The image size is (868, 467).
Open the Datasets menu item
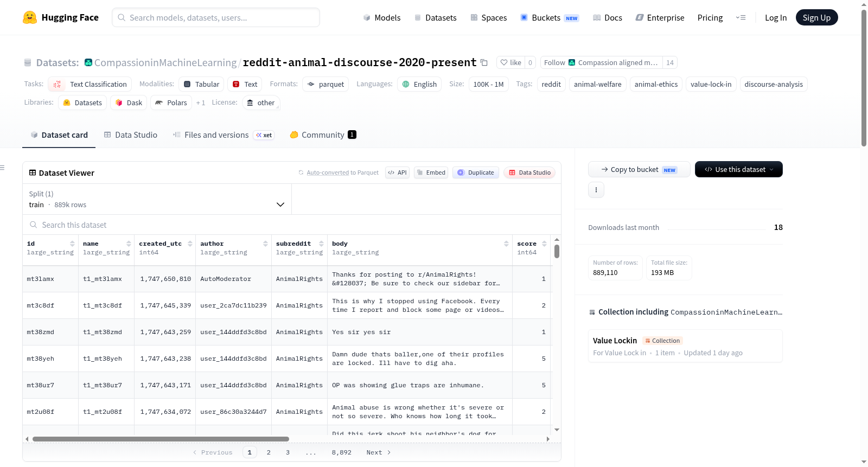point(435,17)
